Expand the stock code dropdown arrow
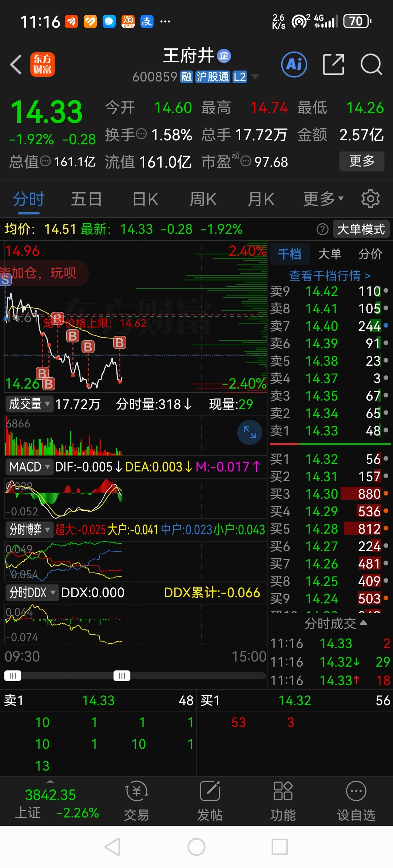393x868 pixels. (x=255, y=77)
